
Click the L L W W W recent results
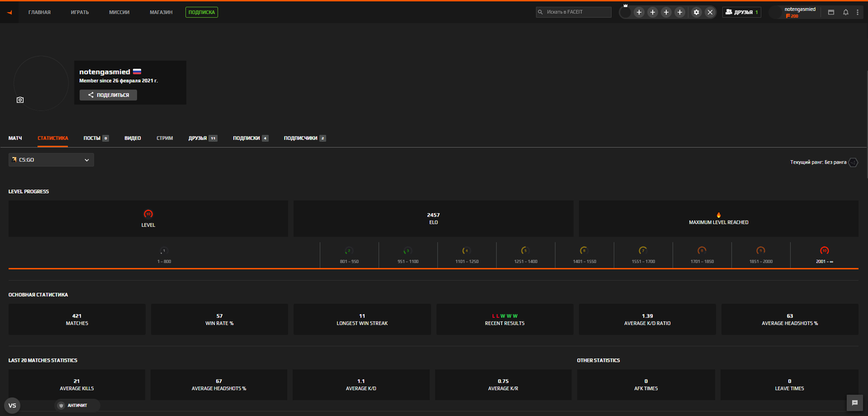click(505, 316)
